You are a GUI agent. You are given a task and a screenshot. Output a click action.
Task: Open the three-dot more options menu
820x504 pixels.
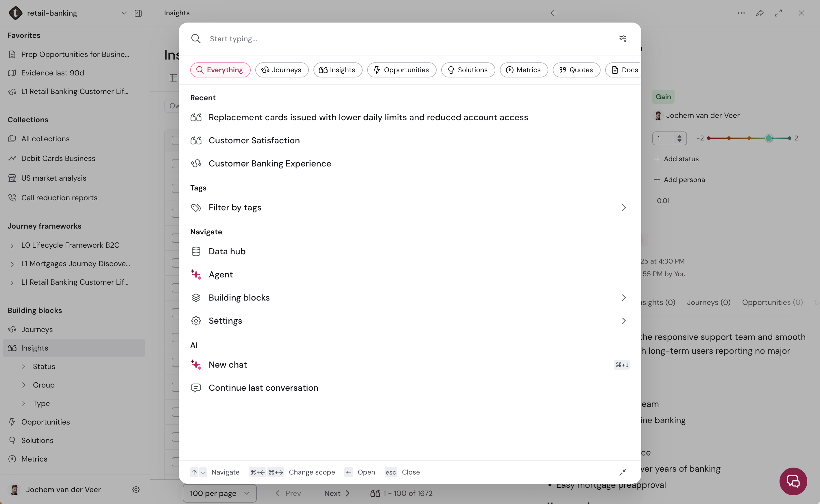(741, 13)
